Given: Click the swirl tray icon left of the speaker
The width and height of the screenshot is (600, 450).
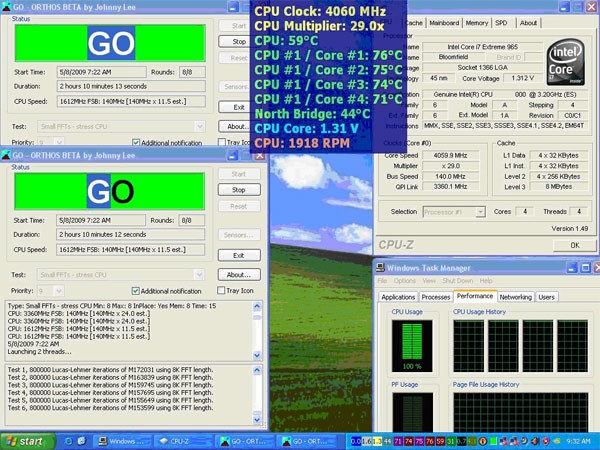Looking at the screenshot, I should coord(524,442).
